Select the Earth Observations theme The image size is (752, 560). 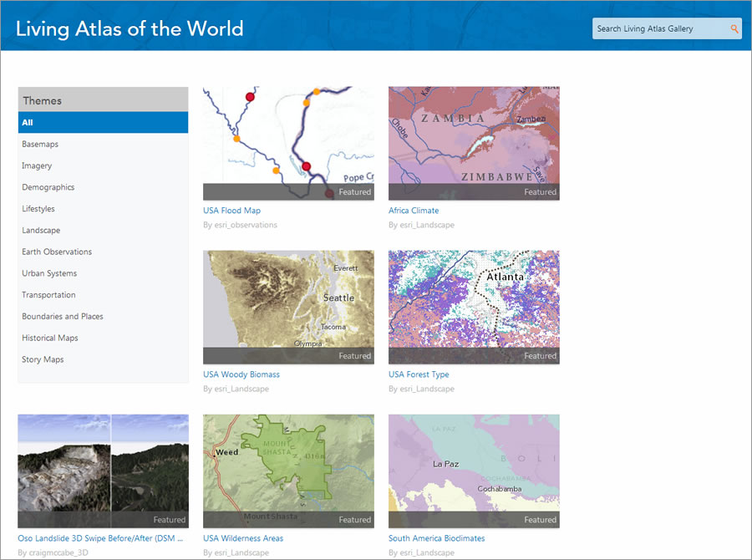pos(57,252)
